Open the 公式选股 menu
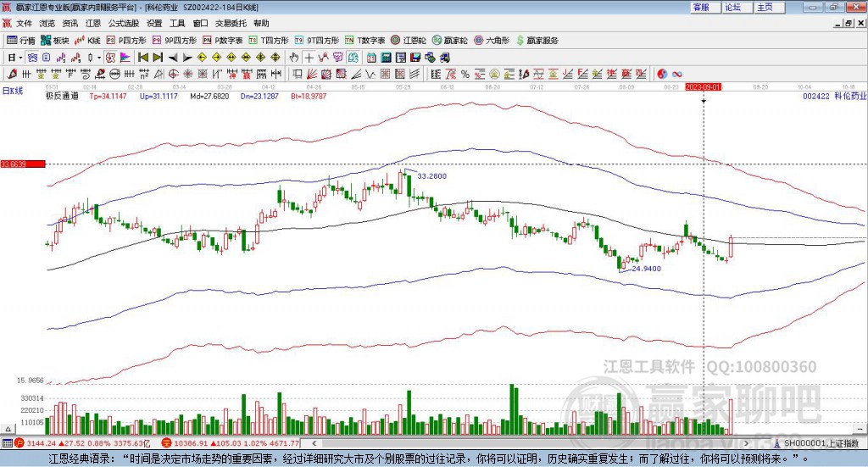The height and width of the screenshot is (467, 868). point(124,23)
